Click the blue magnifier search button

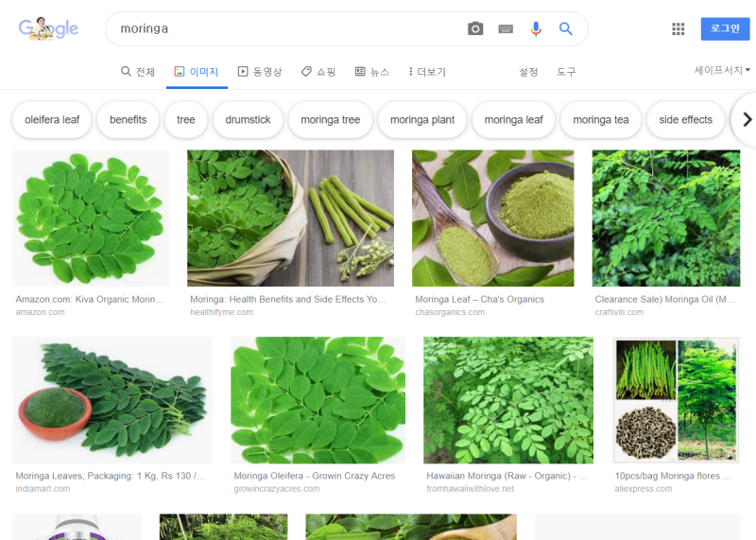pyautogui.click(x=565, y=29)
